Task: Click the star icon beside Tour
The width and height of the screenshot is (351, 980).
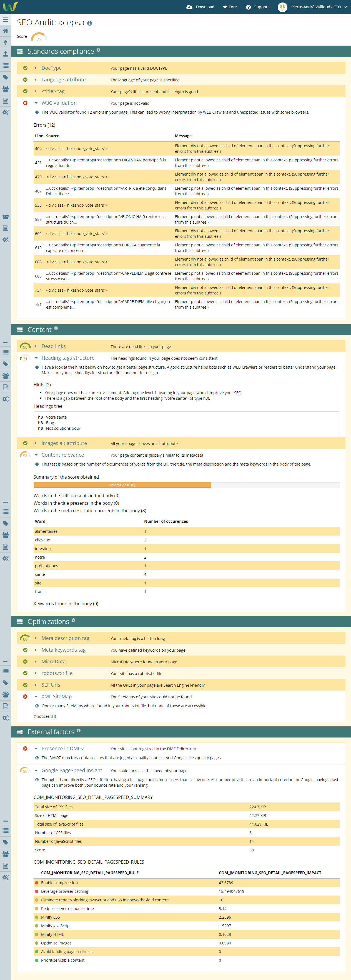Action: point(225,7)
